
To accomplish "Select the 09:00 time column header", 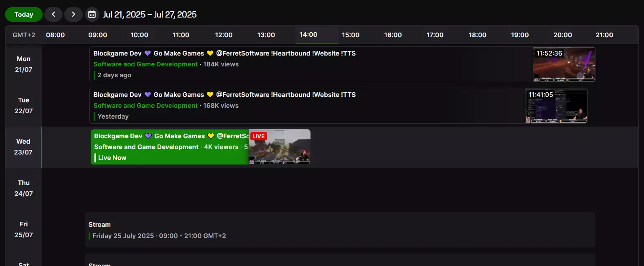I will (x=98, y=35).
